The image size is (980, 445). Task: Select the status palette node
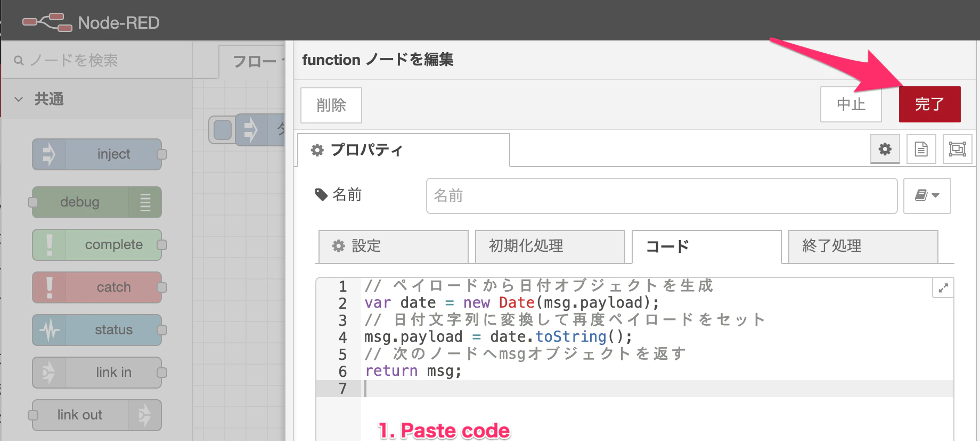(97, 330)
